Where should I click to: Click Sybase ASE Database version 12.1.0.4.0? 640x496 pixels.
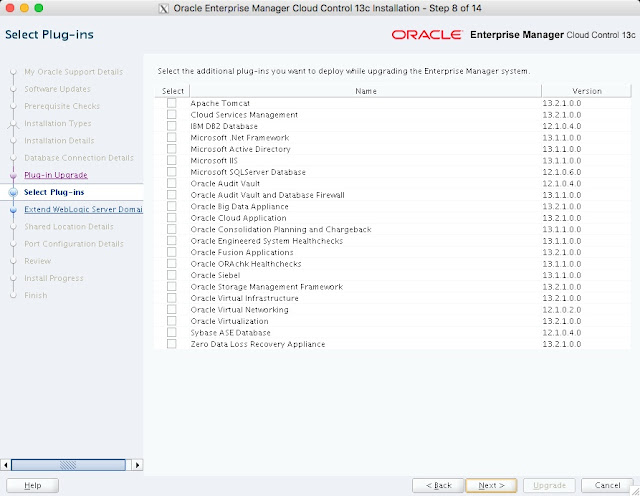point(562,333)
